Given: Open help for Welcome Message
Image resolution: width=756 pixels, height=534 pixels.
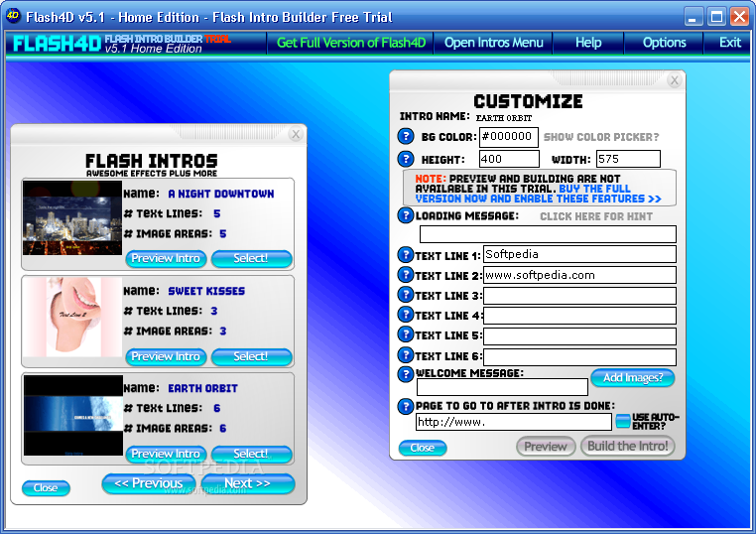Looking at the screenshot, I should tap(406, 374).
